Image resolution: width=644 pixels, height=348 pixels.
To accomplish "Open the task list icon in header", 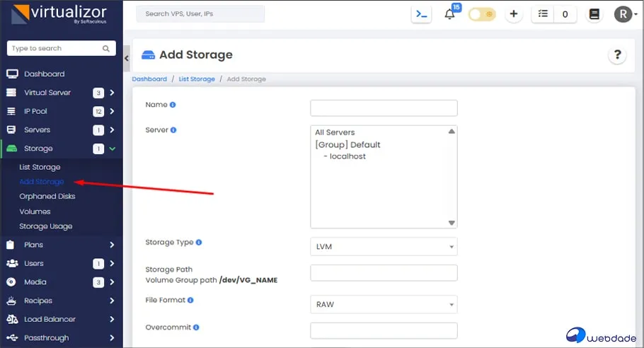I will [x=544, y=14].
